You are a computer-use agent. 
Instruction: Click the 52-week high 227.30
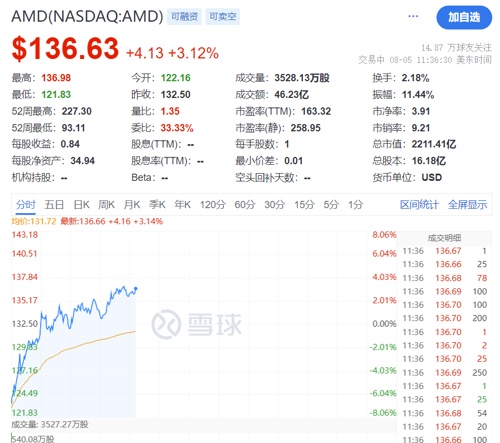tap(77, 111)
